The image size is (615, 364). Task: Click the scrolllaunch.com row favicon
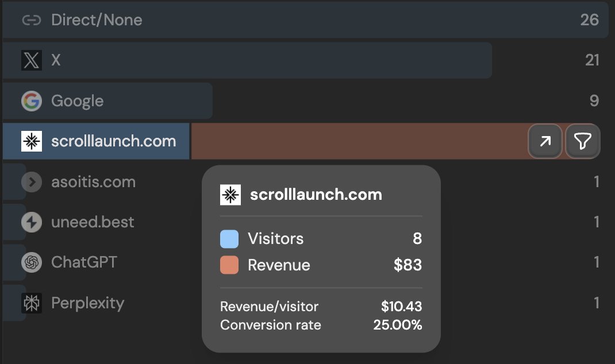pyautogui.click(x=32, y=141)
